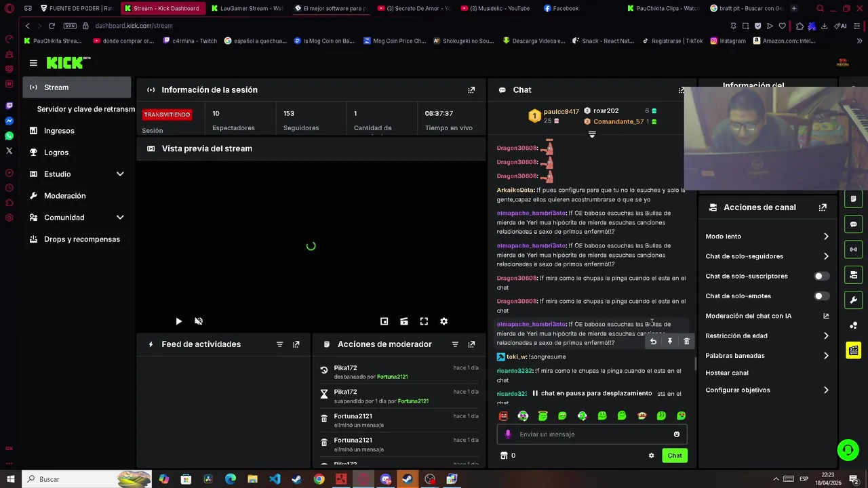Enable picture-in-picture on stream preview
This screenshot has width=868, height=488.
pyautogui.click(x=384, y=321)
